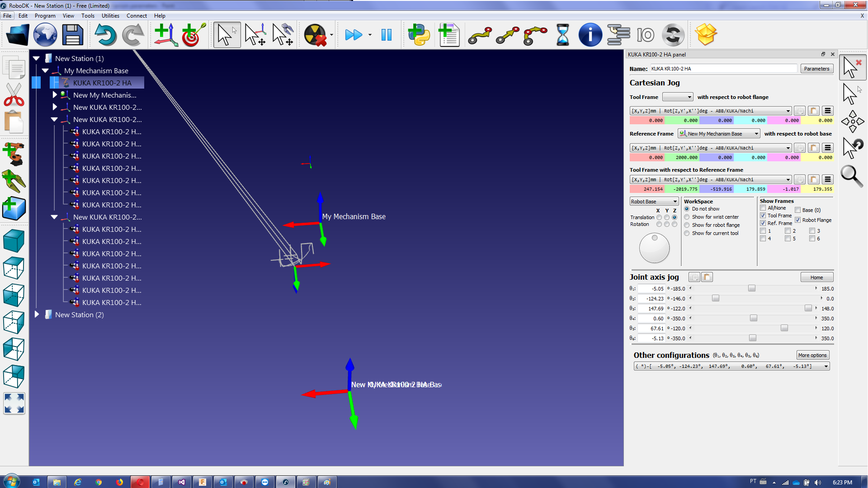Click the Parameters button
Screen dimensions: 868x488
coord(816,69)
